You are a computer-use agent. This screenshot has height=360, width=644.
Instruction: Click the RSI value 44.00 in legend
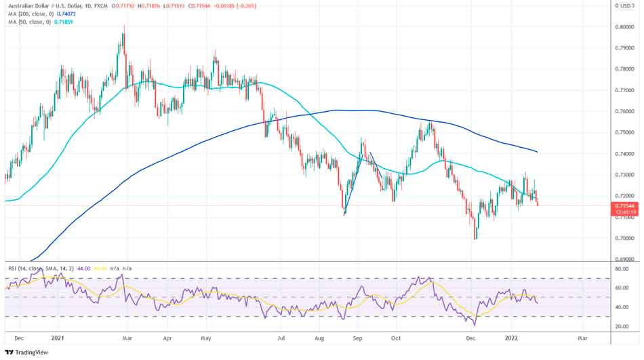coord(83,268)
